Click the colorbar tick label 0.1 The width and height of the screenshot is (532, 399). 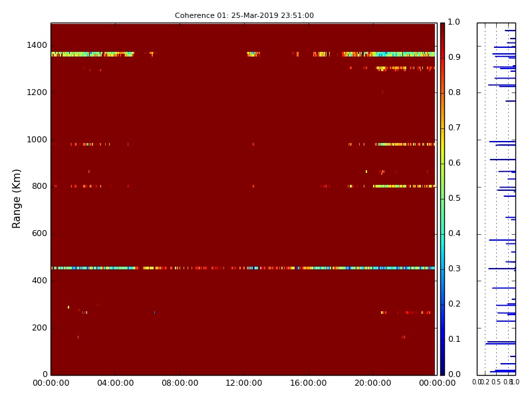coord(454,339)
